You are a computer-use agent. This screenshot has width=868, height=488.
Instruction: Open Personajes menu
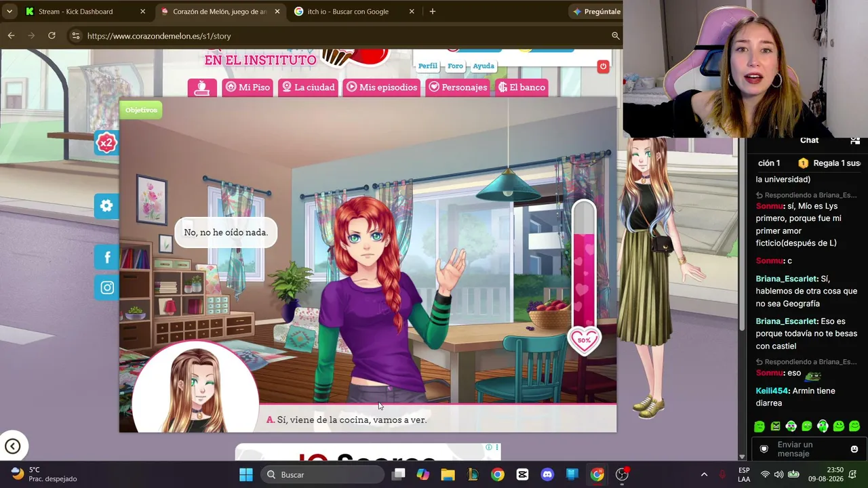pos(458,87)
